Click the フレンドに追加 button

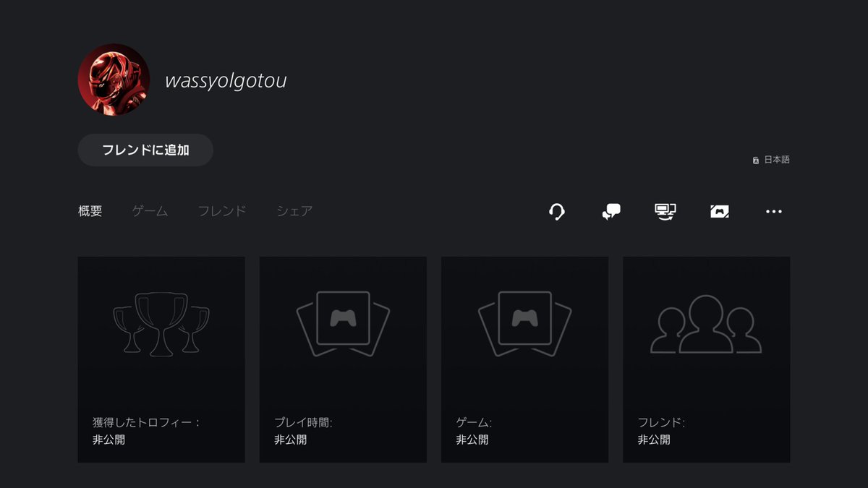pos(145,150)
